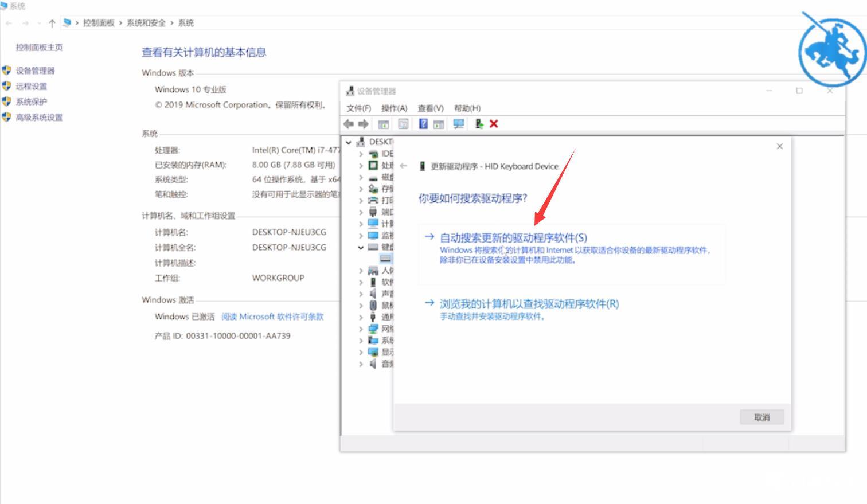Click the Explorer back arrow button
867x504 pixels.
9,23
